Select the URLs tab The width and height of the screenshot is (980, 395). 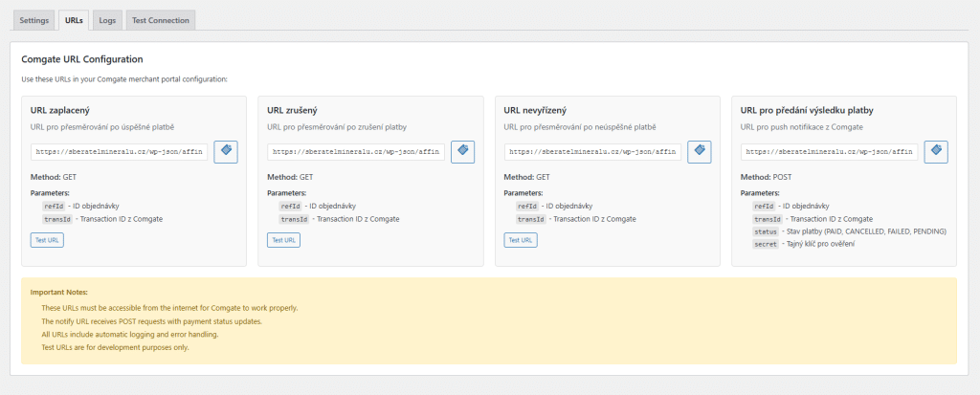74,20
